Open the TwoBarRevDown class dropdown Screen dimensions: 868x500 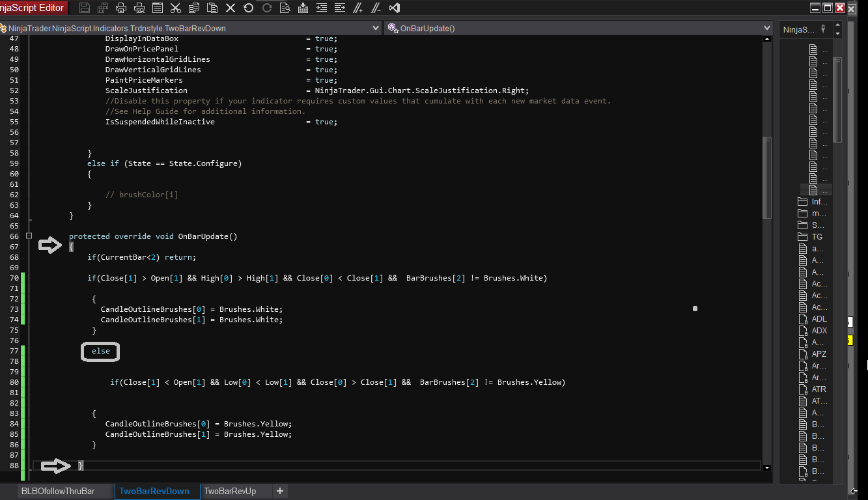coord(375,28)
